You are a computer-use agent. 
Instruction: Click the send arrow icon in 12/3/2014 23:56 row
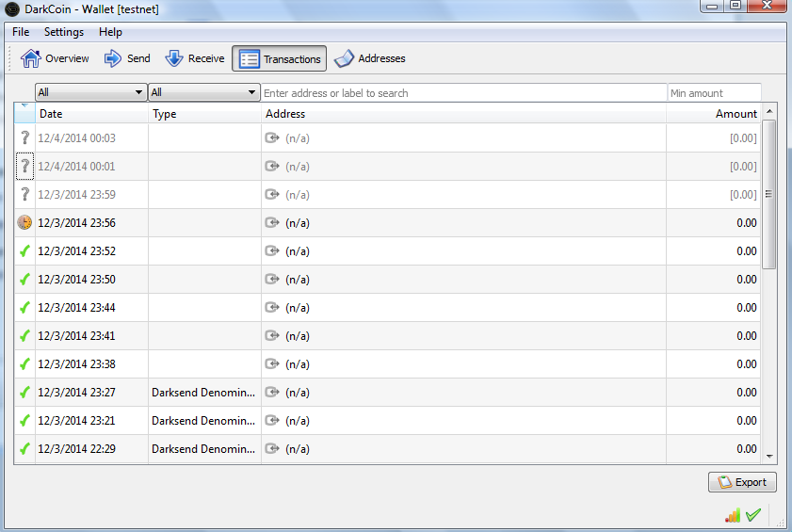point(272,222)
